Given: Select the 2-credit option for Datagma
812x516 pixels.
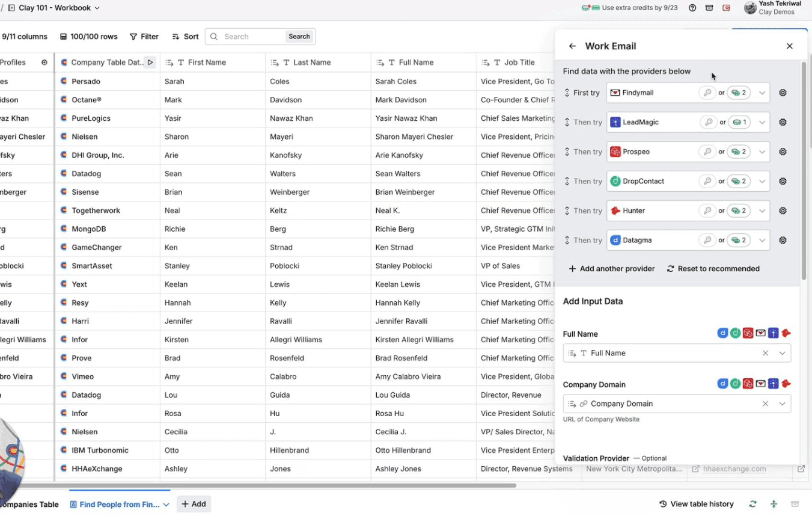Looking at the screenshot, I should (x=739, y=240).
